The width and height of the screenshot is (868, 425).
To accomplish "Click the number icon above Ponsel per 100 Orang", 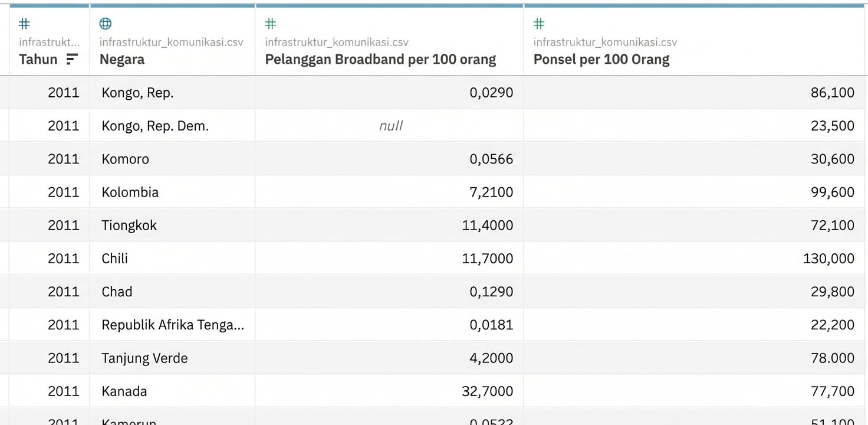I will click(x=538, y=24).
